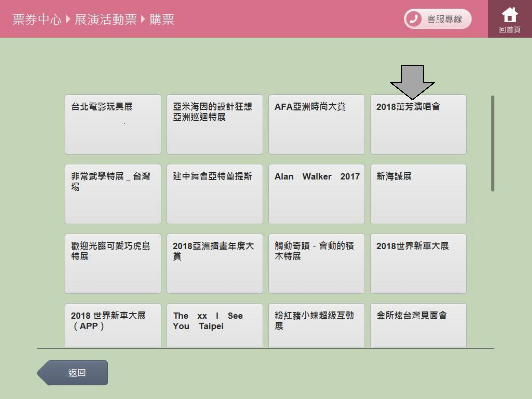
Task: Pick 2018世界新車大展 tile
Action: pos(418,263)
